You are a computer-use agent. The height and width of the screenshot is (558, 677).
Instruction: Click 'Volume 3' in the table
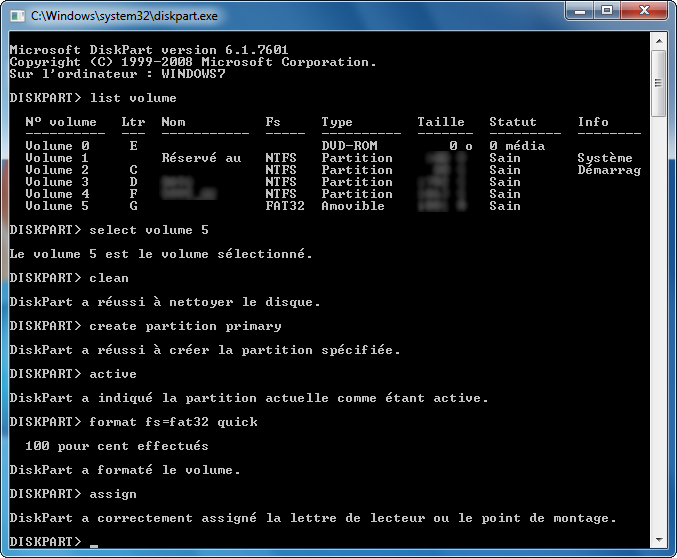(x=57, y=182)
